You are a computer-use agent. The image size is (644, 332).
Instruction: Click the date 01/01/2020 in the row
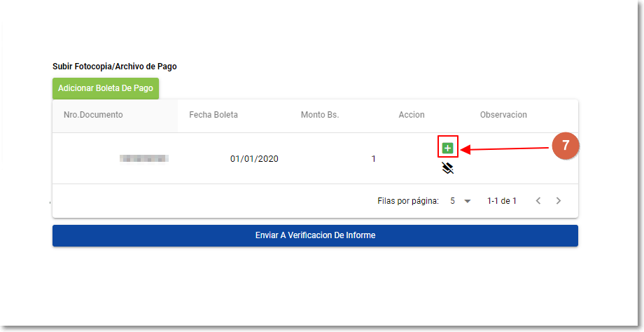pyautogui.click(x=254, y=159)
